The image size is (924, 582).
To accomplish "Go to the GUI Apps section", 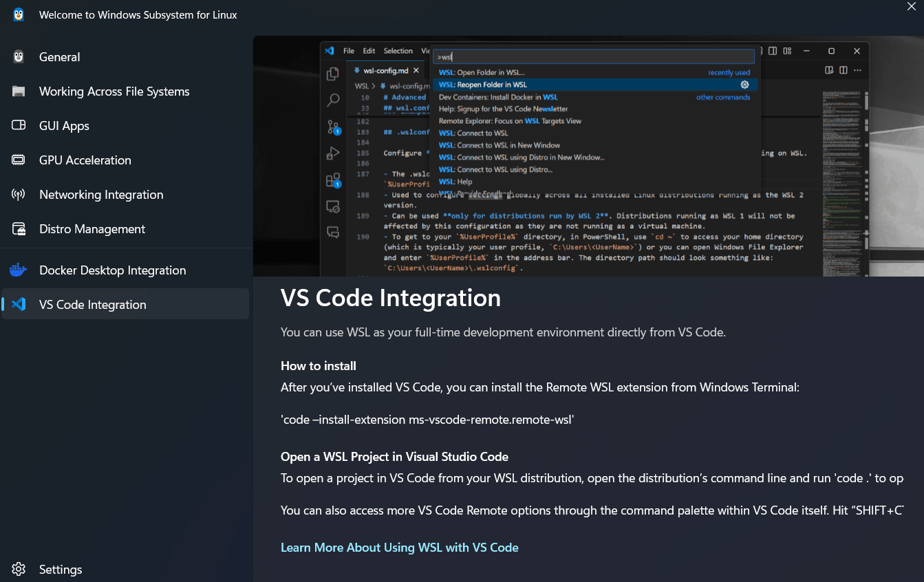I will (x=125, y=126).
